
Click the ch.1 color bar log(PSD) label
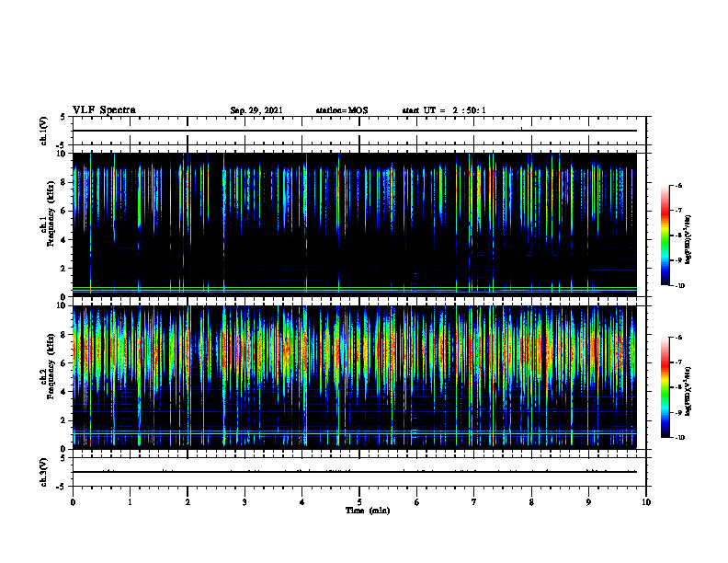[688, 239]
